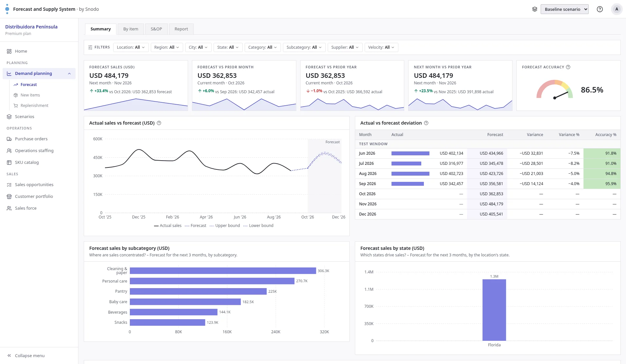Viewport: 626px width, 364px height.
Task: Open the Velocity filter dropdown
Action: click(381, 47)
